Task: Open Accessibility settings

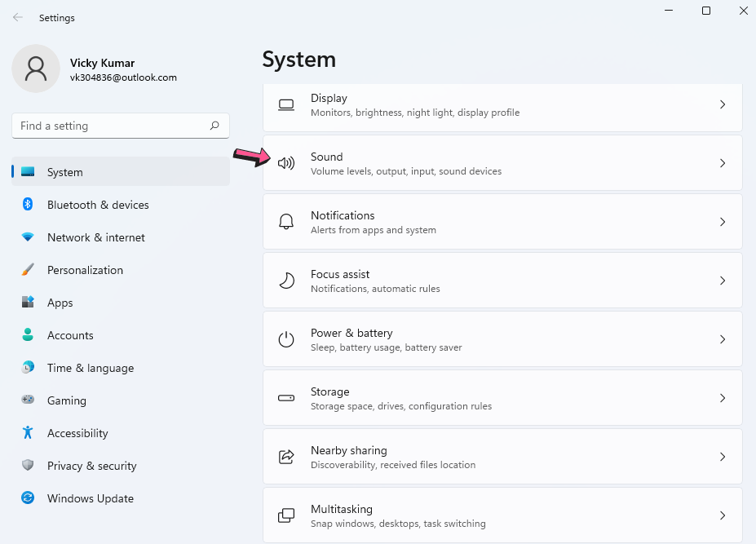Action: coord(121,433)
